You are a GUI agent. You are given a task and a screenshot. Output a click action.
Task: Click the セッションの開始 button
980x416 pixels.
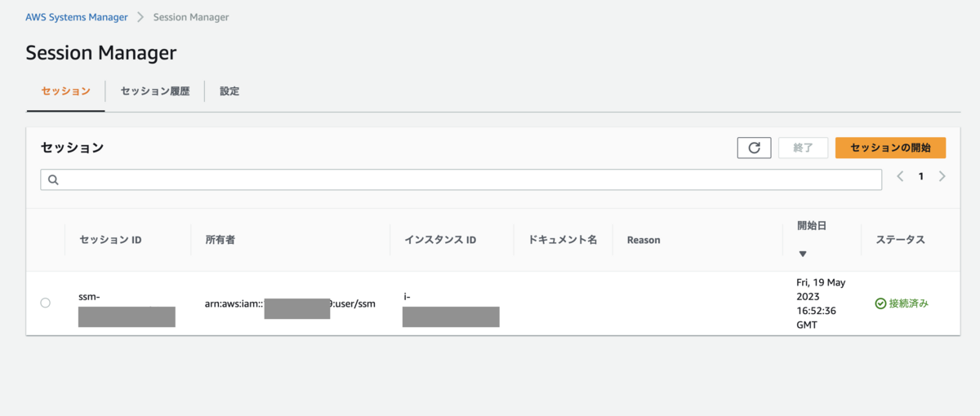point(890,148)
